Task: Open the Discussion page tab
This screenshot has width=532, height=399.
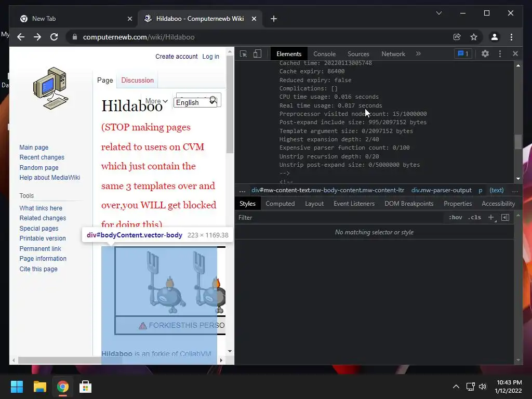Action: click(137, 80)
